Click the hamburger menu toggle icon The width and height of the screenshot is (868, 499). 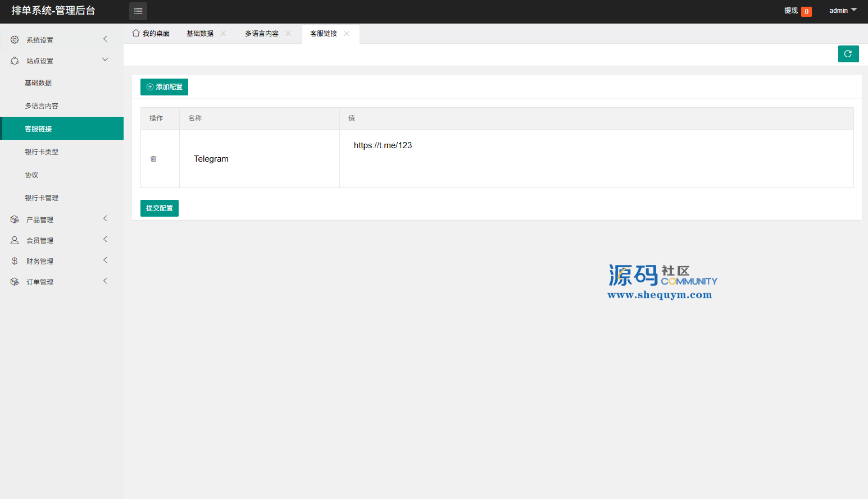click(x=138, y=11)
